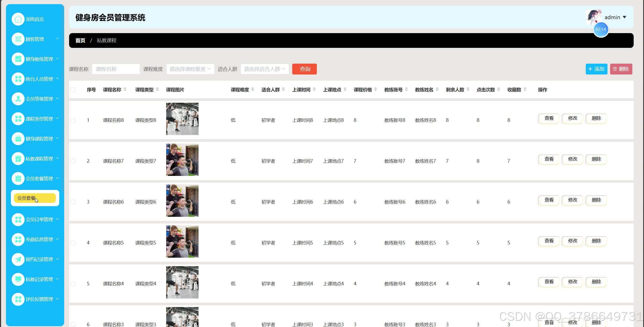Expand the 会员订单管理 menu

point(39,219)
